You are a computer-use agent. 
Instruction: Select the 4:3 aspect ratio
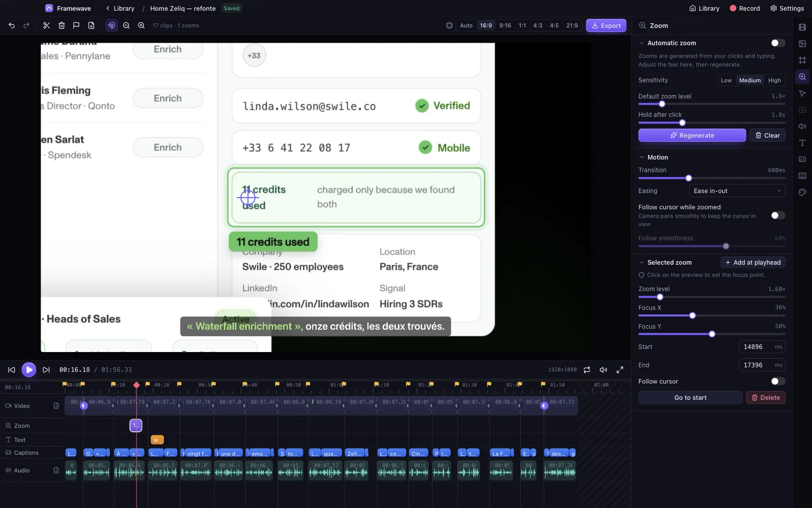(x=537, y=25)
